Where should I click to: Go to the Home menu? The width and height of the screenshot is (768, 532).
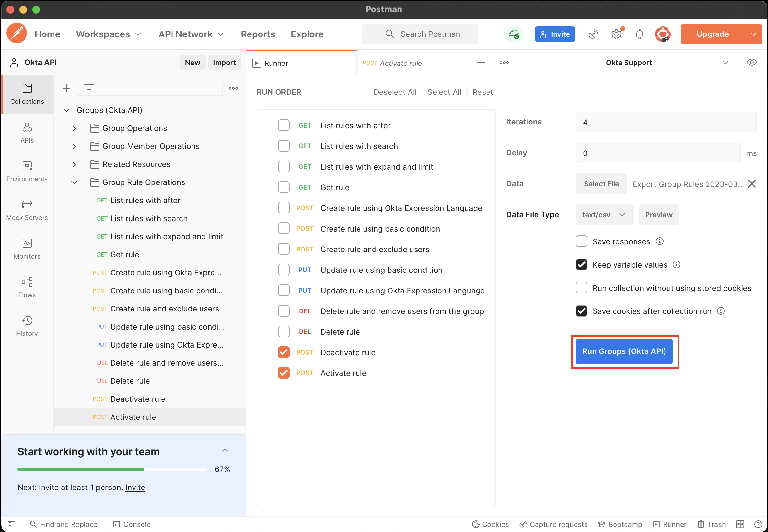point(47,34)
